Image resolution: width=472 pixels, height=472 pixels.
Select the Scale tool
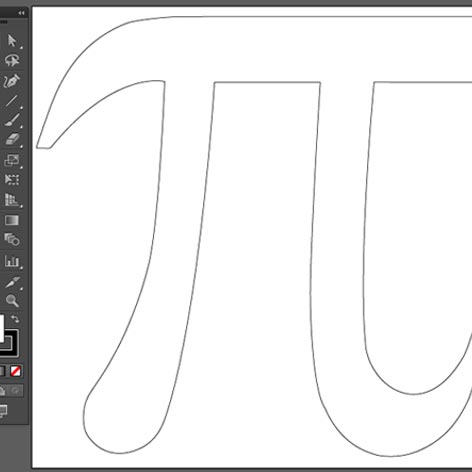pyautogui.click(x=12, y=160)
